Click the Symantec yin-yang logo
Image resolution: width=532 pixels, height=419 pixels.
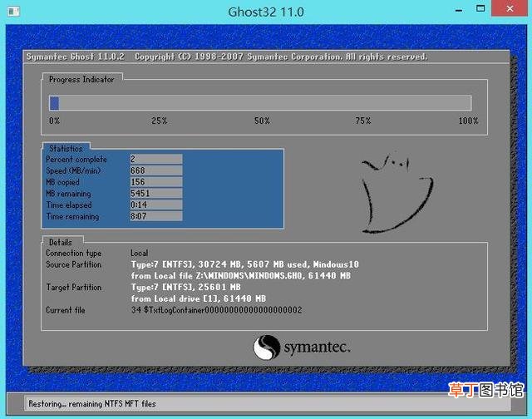tap(267, 347)
